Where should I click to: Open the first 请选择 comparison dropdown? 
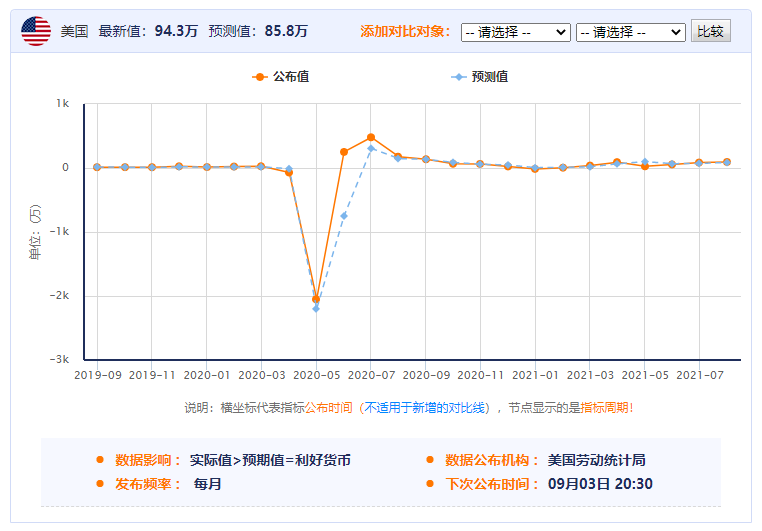[x=515, y=32]
